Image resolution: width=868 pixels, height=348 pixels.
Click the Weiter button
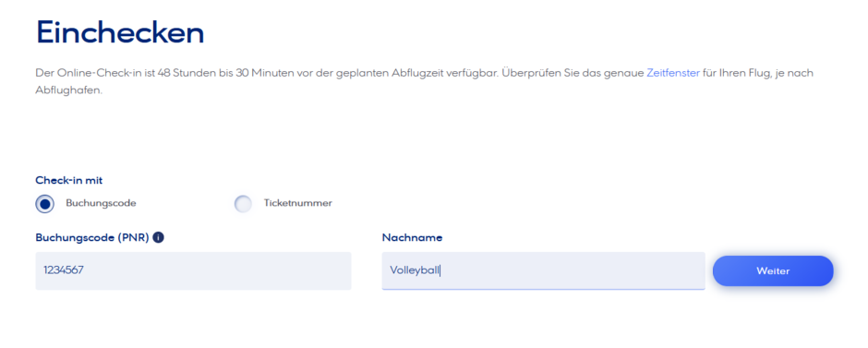(773, 271)
